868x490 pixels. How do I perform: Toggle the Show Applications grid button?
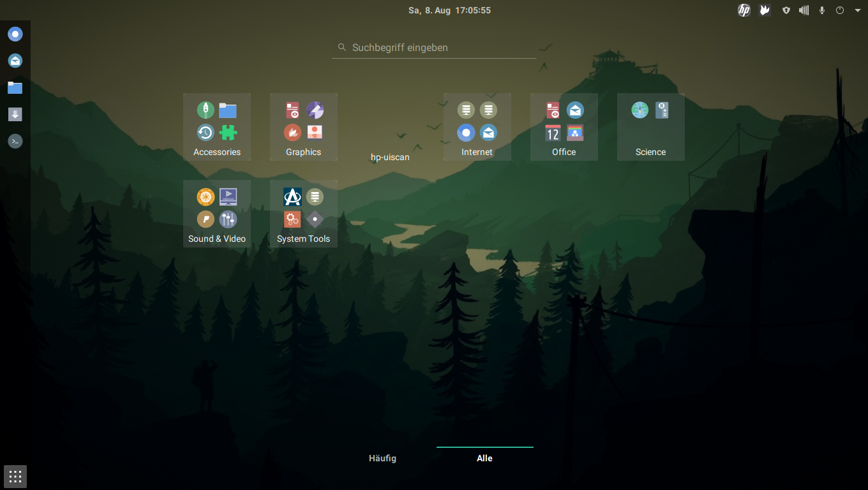click(15, 476)
